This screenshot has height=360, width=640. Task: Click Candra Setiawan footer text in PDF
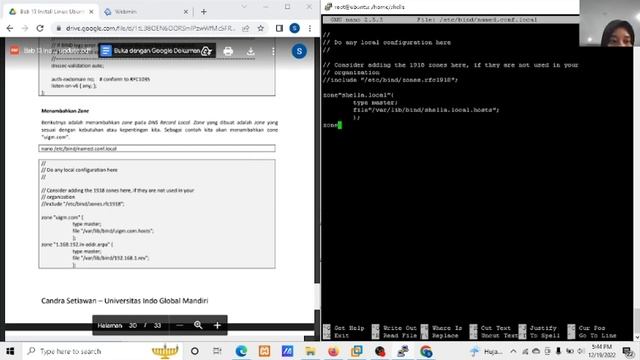[x=124, y=301]
